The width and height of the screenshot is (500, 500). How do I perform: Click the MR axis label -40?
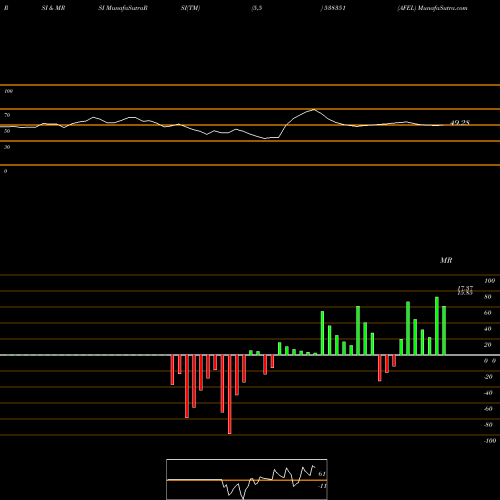pyautogui.click(x=488, y=393)
